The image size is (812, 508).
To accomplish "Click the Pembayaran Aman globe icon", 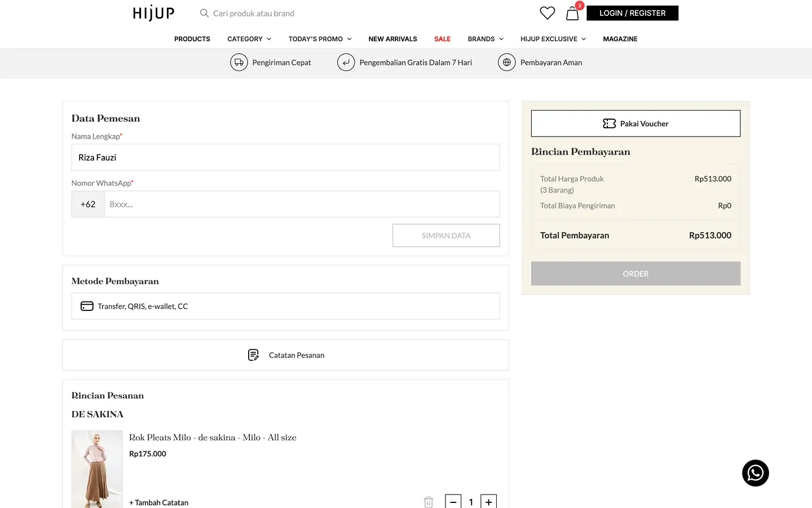I will pos(506,62).
